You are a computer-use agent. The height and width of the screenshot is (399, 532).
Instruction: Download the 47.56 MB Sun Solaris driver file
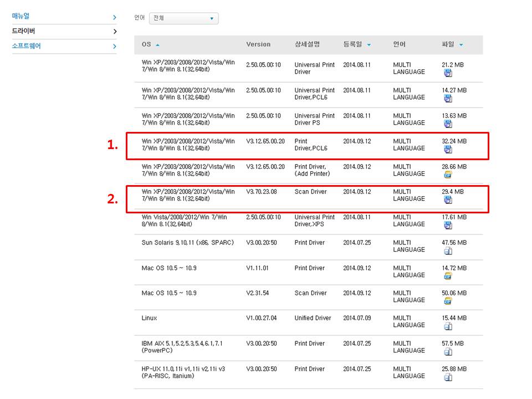447,250
